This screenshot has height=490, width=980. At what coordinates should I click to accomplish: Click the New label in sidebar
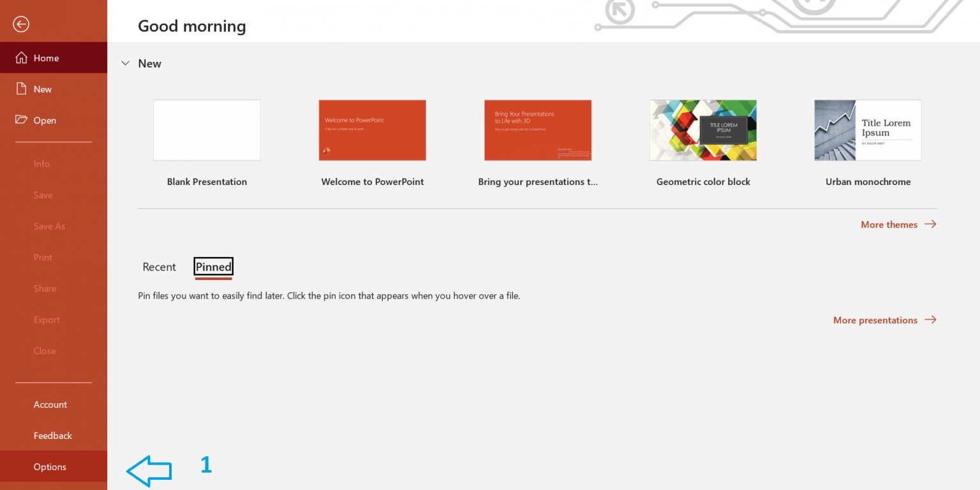click(x=43, y=89)
